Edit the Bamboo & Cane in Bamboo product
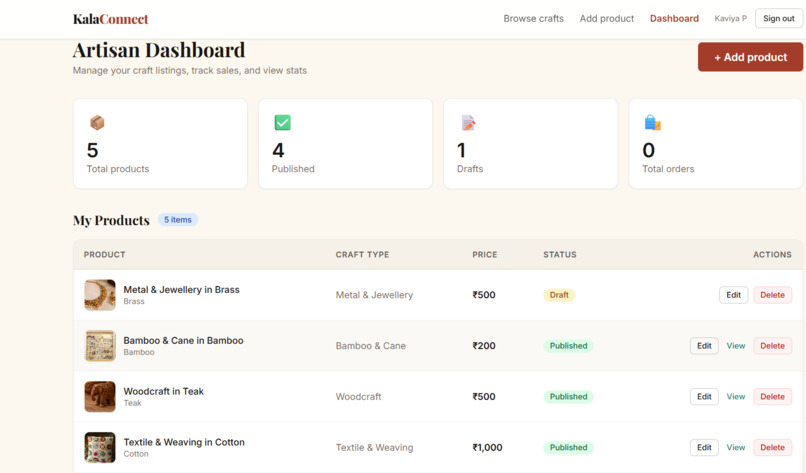The width and height of the screenshot is (806, 473). coord(704,346)
